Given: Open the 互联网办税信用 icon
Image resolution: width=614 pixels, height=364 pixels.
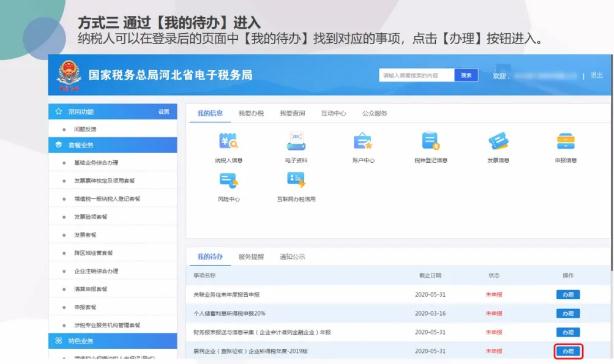Looking at the screenshot, I should point(296,180).
